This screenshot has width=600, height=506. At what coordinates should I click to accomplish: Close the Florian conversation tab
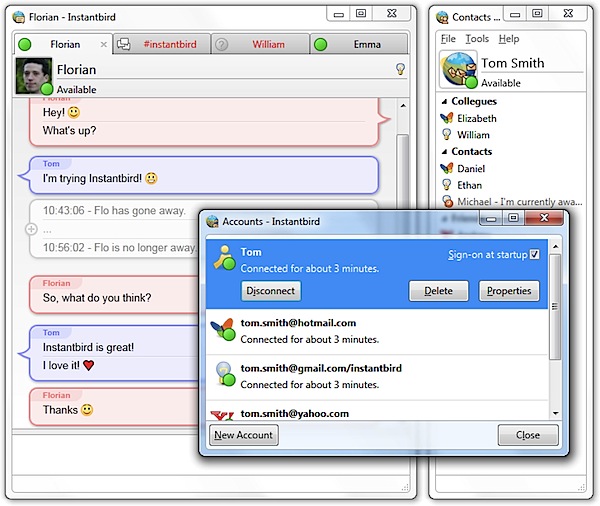(x=103, y=44)
